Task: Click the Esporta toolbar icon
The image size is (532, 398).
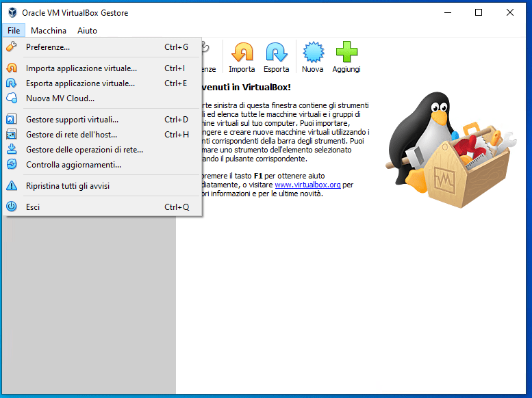Action: (276, 53)
